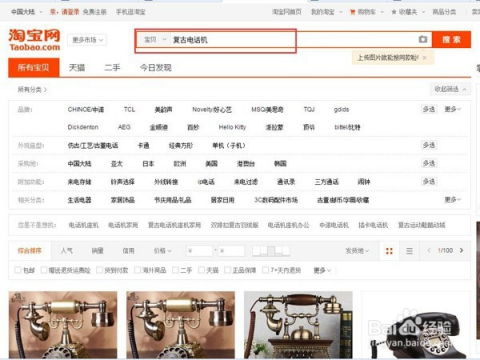Sort results by 销量
480x360 pixels.
pyautogui.click(x=97, y=250)
